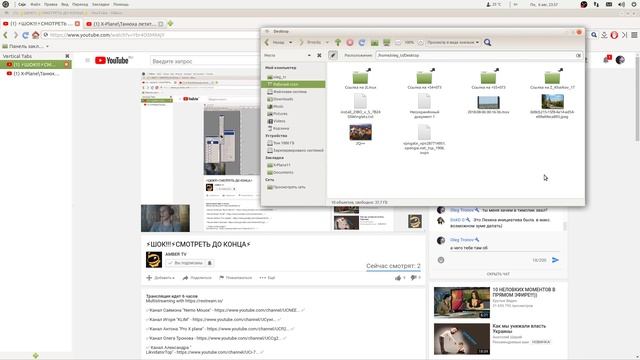Open Downloads in the file manager sidebar
The height and width of the screenshot is (360, 640).
[280, 99]
